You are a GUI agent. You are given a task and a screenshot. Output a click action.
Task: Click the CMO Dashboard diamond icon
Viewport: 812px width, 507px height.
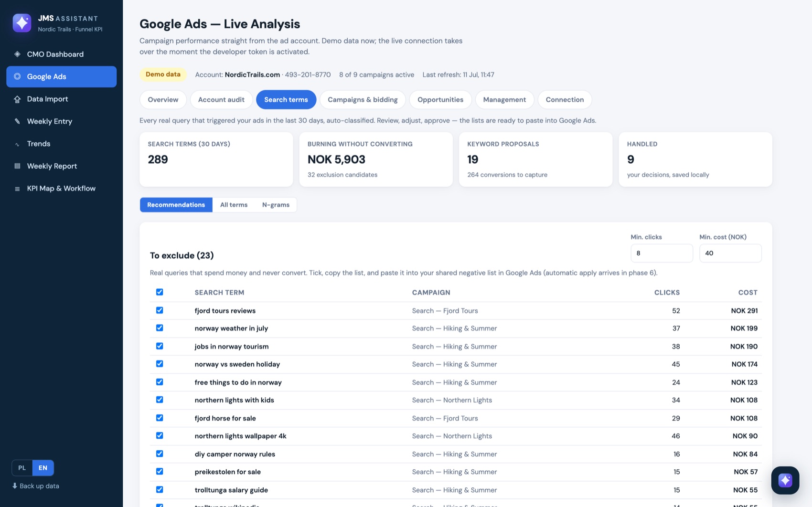tap(17, 54)
